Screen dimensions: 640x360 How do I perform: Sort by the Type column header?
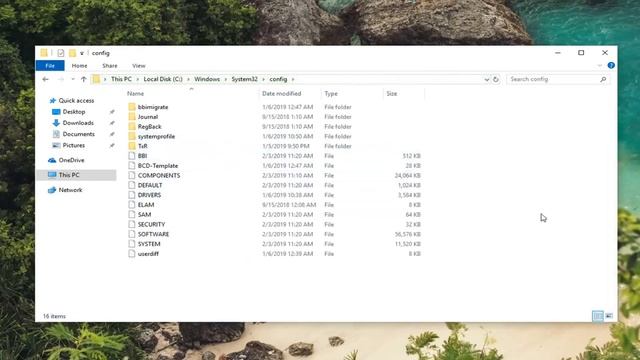(x=331, y=93)
